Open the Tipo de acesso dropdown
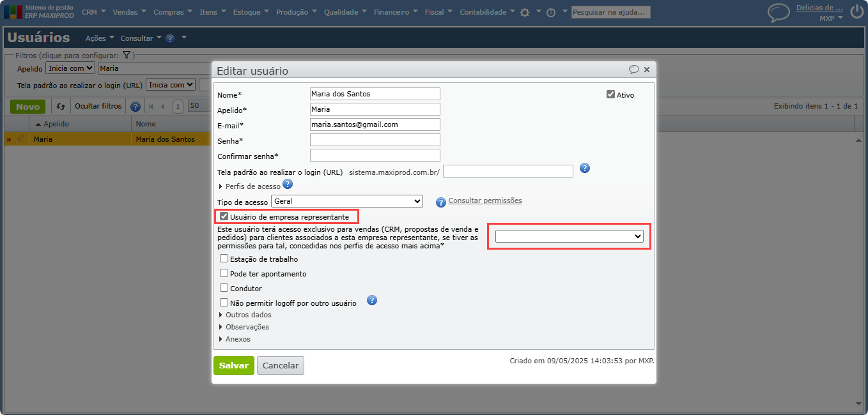The image size is (868, 415). coord(347,201)
